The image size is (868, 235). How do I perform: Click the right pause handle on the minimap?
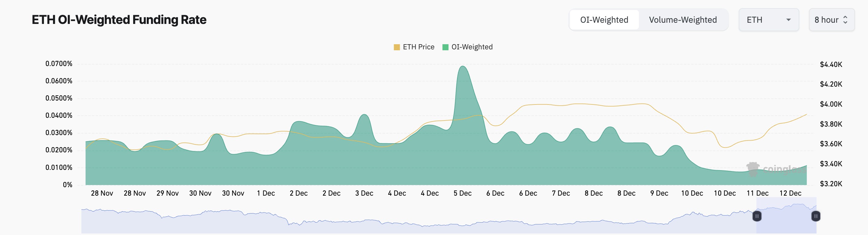[x=815, y=217]
